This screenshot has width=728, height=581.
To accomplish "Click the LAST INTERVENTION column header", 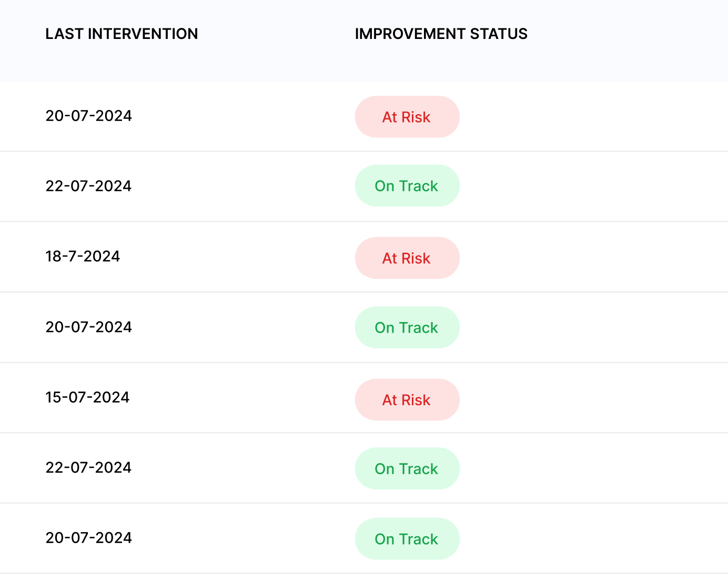I will [122, 34].
